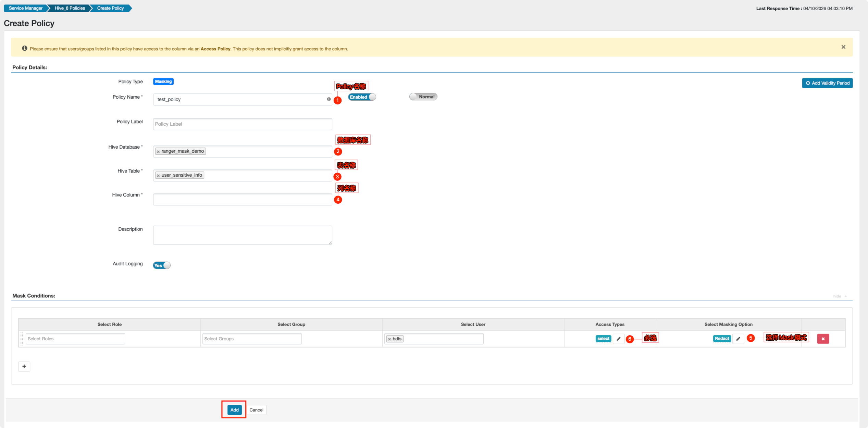This screenshot has width=868, height=428.
Task: Open the Select Groups dropdown
Action: 252,339
